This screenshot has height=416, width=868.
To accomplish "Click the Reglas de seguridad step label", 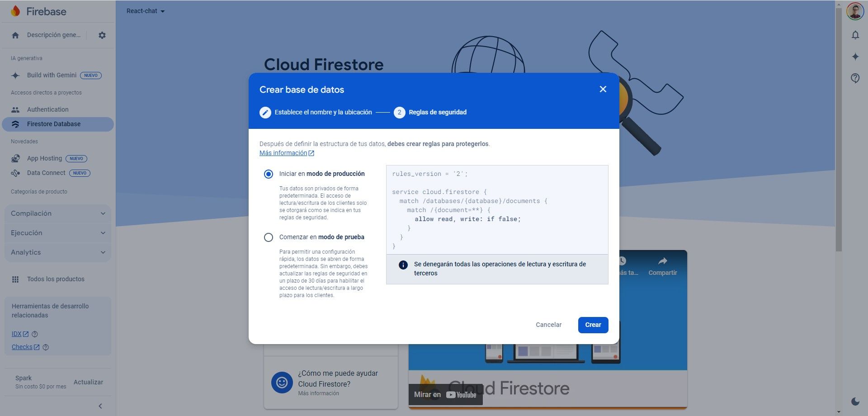I will pyautogui.click(x=438, y=113).
